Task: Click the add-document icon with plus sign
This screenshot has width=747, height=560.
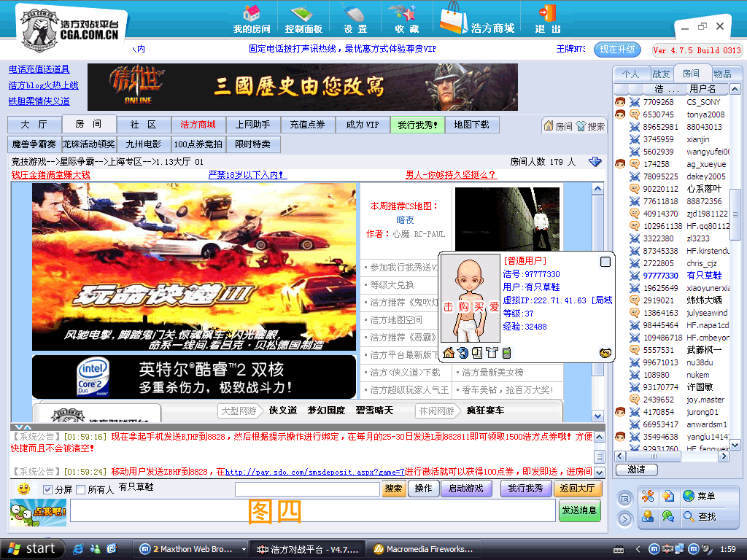Action: pos(668,496)
